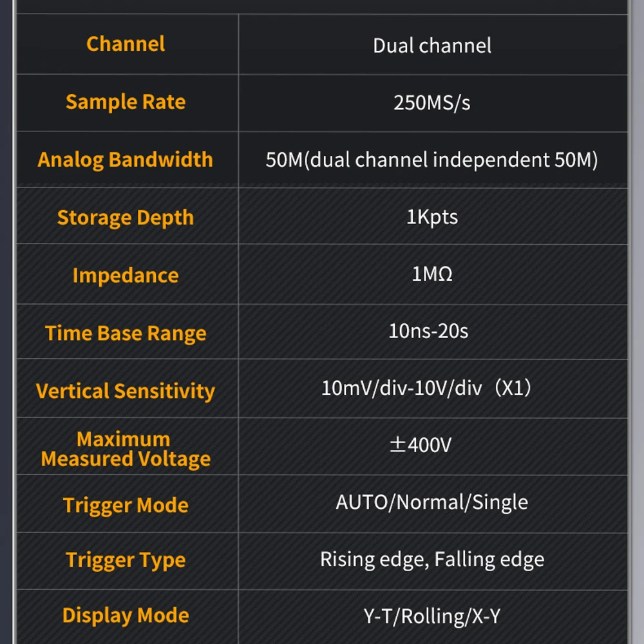The image size is (644, 644).
Task: Click the Sample Rate label
Action: pos(126,102)
